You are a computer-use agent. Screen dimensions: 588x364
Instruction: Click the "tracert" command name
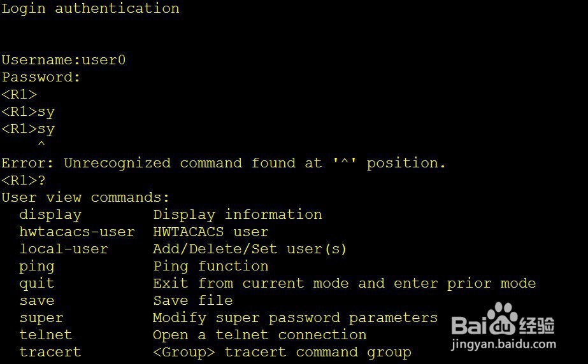(x=50, y=352)
